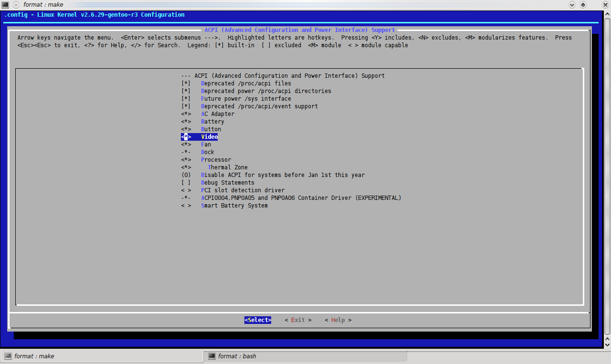Close the 'format : make' window
This screenshot has height=364, width=611.
pos(605,4)
